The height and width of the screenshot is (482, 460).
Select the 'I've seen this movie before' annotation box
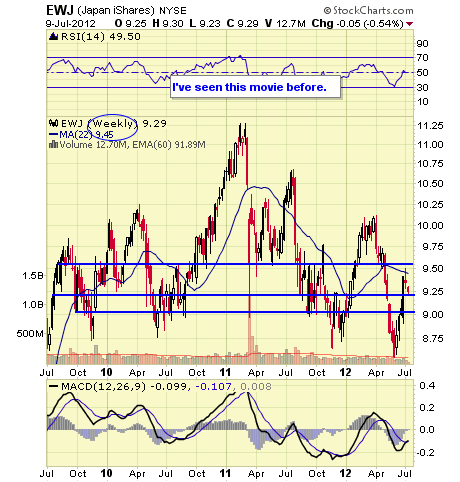255,87
